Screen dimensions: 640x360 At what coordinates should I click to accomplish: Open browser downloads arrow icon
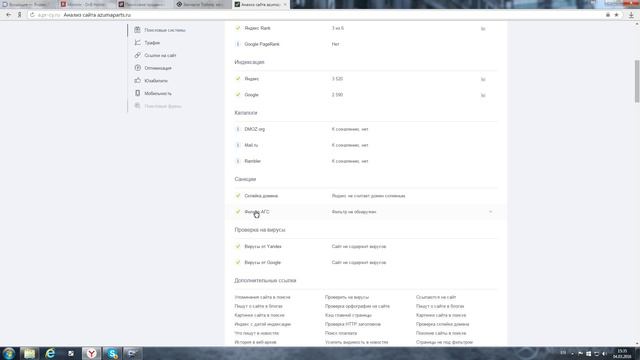pyautogui.click(x=631, y=15)
